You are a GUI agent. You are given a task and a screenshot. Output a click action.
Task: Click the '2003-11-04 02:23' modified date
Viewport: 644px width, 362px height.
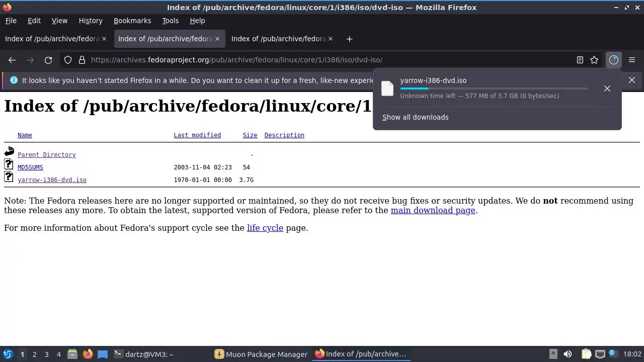[203, 167]
